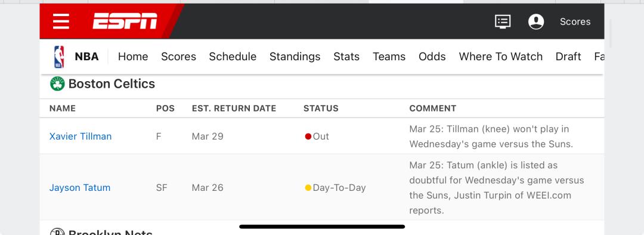Open the Stats tab
Screen dimensions: 644x235
pos(346,57)
